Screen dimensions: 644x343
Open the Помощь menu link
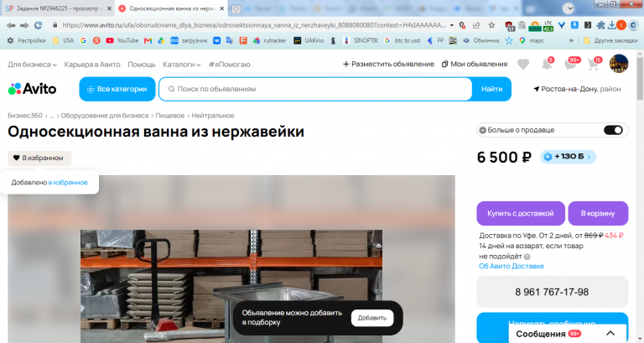pos(141,65)
